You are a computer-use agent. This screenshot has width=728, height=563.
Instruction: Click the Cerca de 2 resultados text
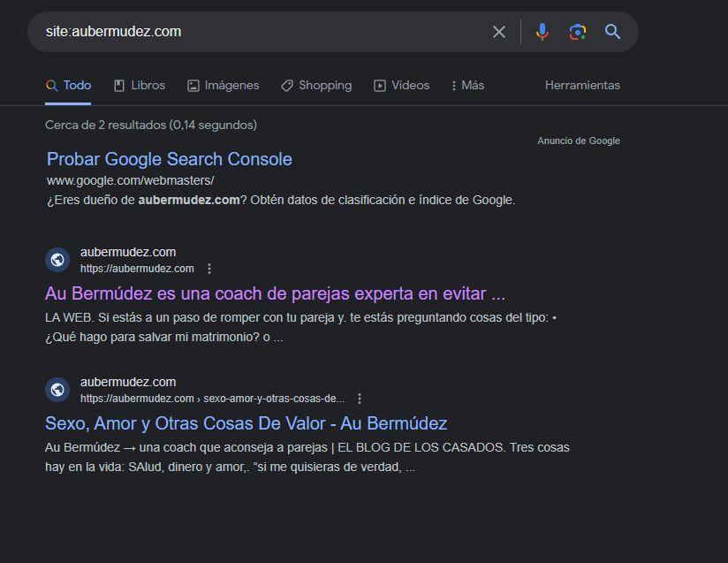151,125
